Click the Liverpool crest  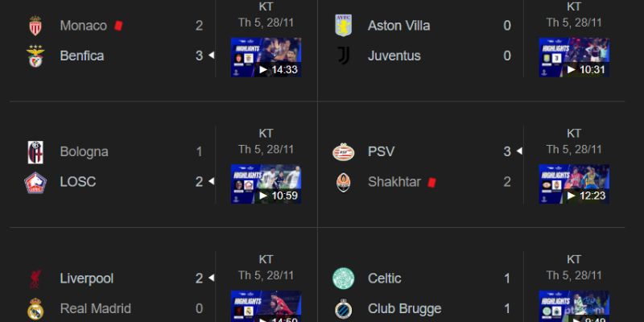tap(35, 279)
